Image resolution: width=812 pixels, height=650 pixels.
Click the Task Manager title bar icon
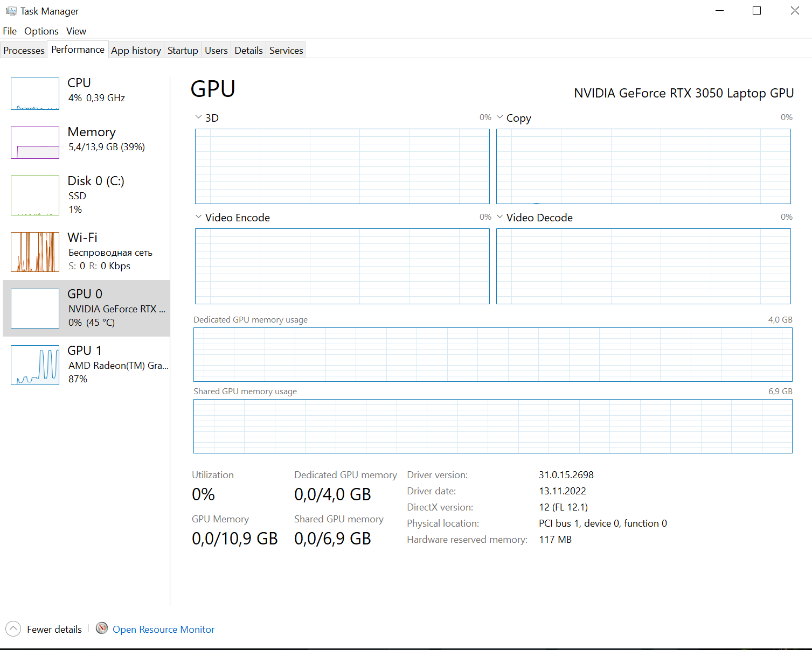[x=11, y=11]
